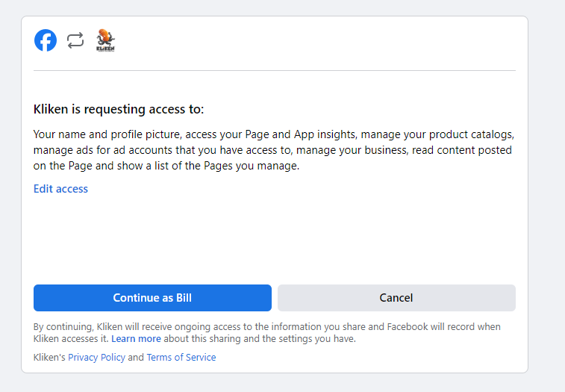Screen dimensions: 565x392
Task: Cancel the Kliken access request
Action: pos(396,298)
